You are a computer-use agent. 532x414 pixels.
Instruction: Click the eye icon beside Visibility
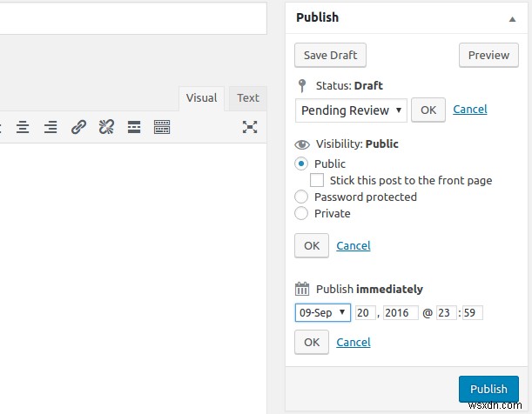tap(302, 144)
